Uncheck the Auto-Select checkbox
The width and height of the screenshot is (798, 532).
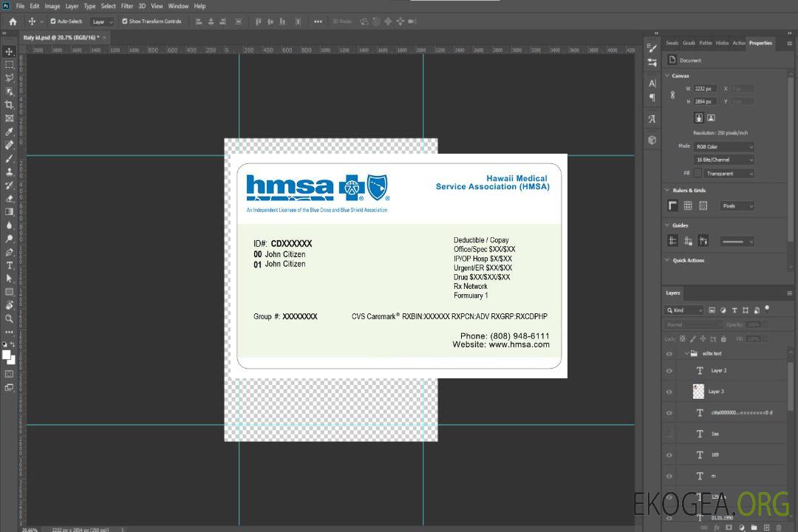pyautogui.click(x=53, y=21)
